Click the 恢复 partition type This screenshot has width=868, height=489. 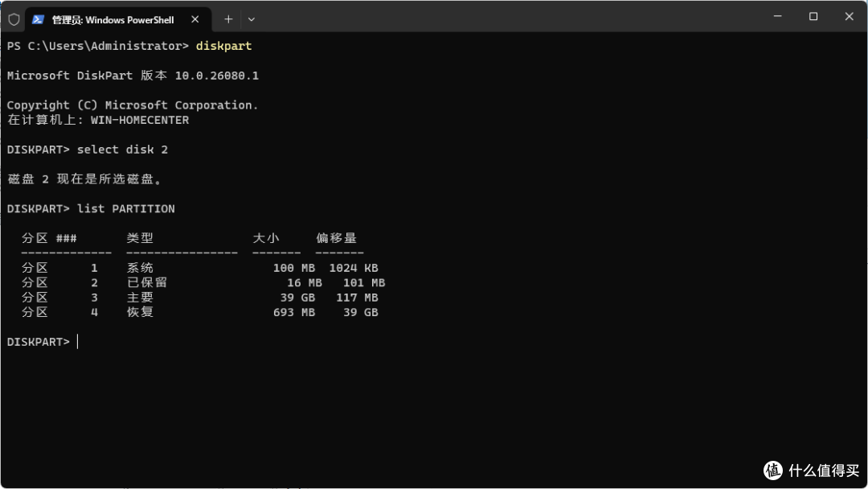[x=140, y=312]
